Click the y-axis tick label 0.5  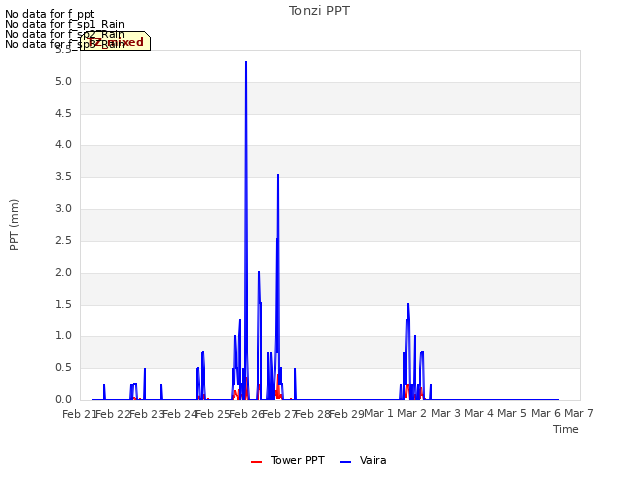click(63, 368)
